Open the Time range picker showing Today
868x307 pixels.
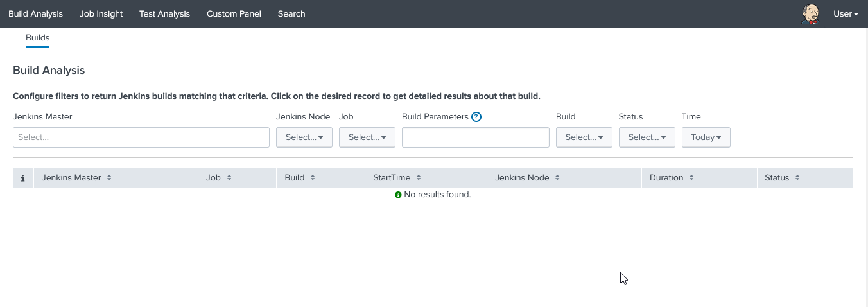tap(706, 137)
